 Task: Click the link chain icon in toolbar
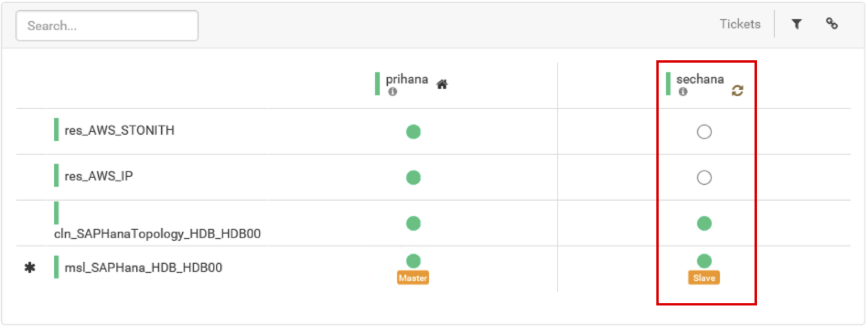[832, 23]
